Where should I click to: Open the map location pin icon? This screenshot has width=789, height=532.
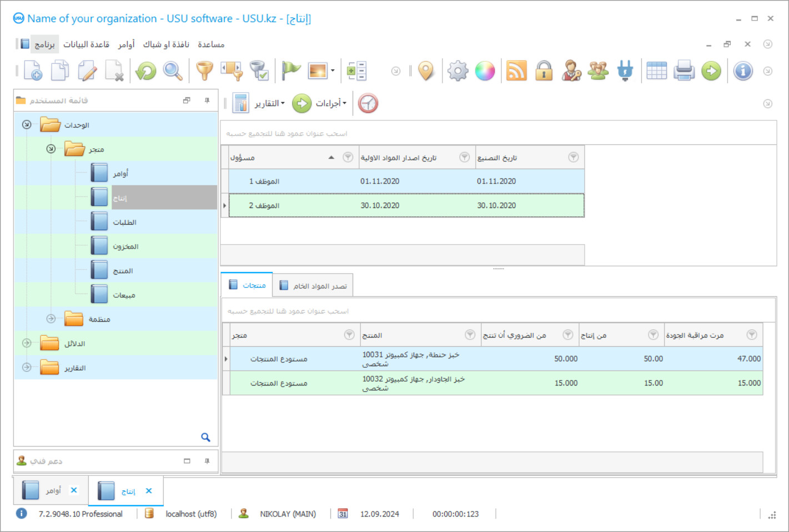coord(426,71)
